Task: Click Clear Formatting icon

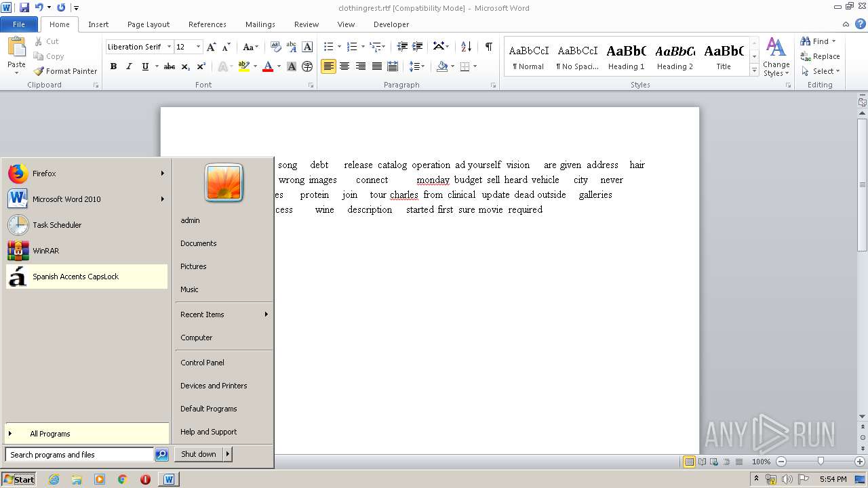Action: coord(276,47)
